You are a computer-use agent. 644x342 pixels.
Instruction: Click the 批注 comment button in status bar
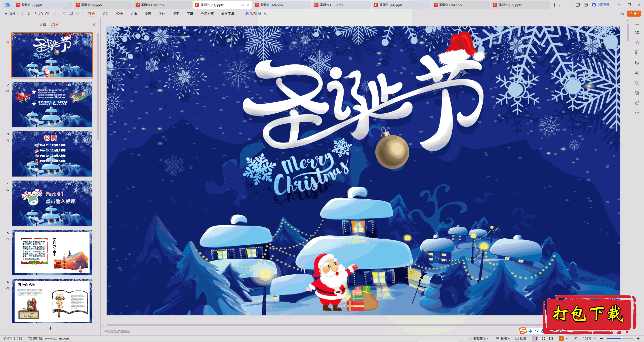(521, 338)
